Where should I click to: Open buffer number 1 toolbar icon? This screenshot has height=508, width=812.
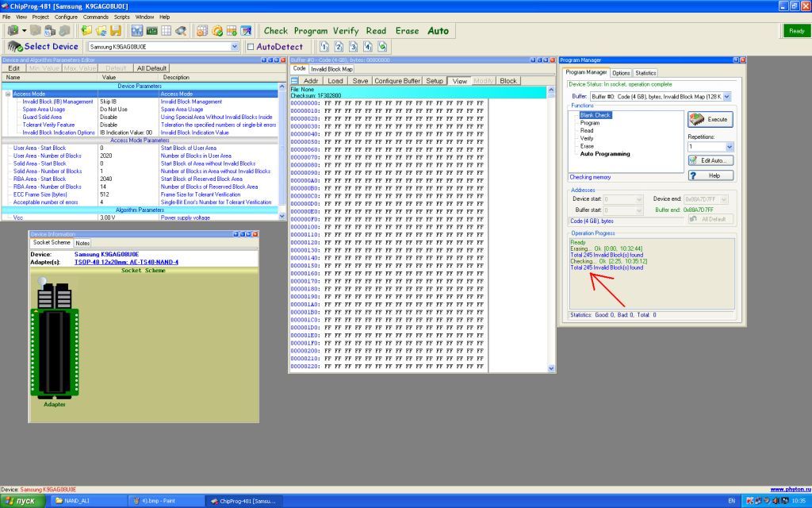(x=324, y=47)
